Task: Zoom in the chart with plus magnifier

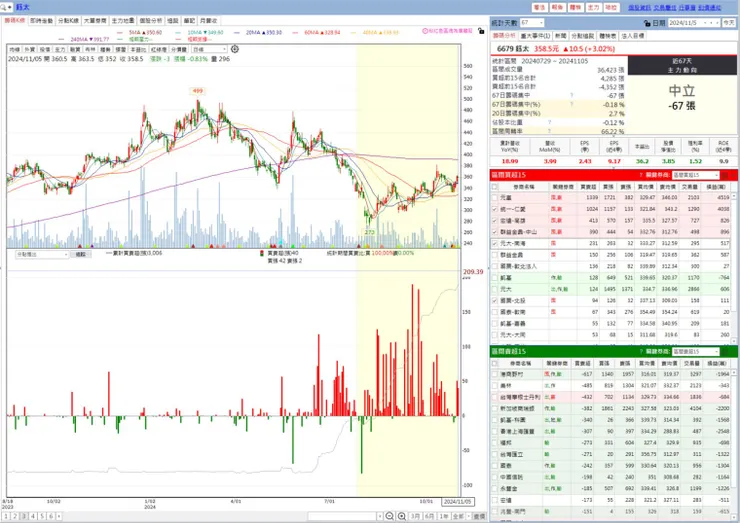Action: point(402,516)
